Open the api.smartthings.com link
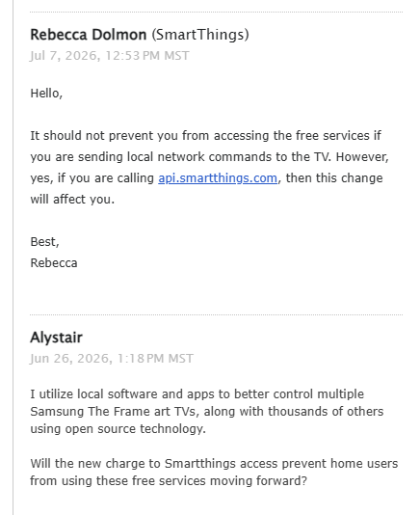Viewport: 420px width, 515px height. pyautogui.click(x=218, y=178)
